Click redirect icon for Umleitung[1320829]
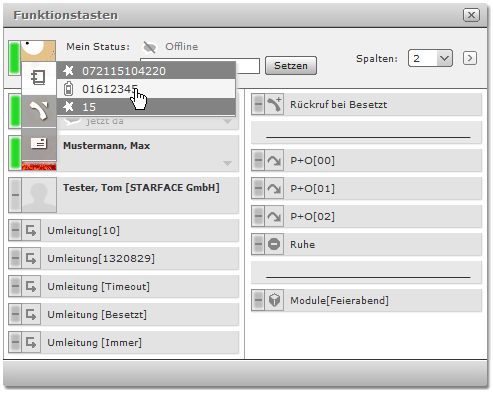The image size is (493, 393). [31, 258]
